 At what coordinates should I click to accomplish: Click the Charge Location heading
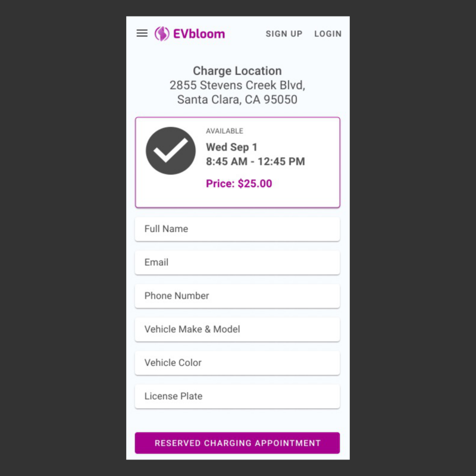click(x=237, y=71)
